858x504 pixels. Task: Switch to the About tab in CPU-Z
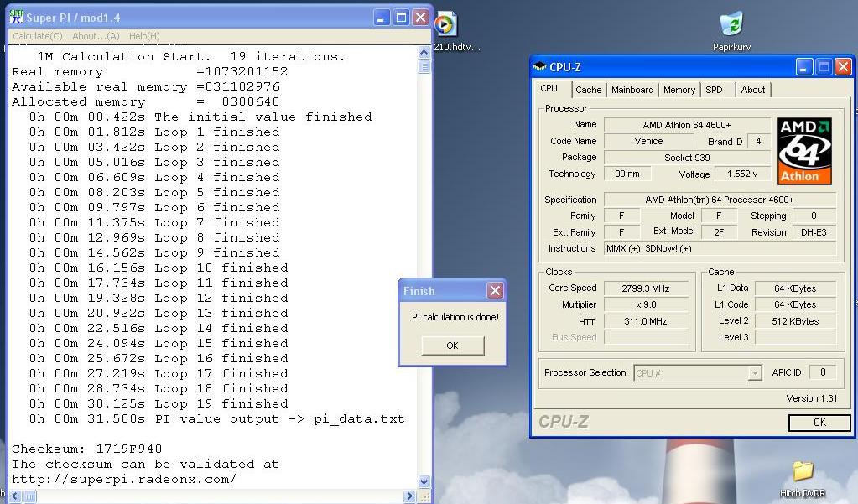(753, 90)
